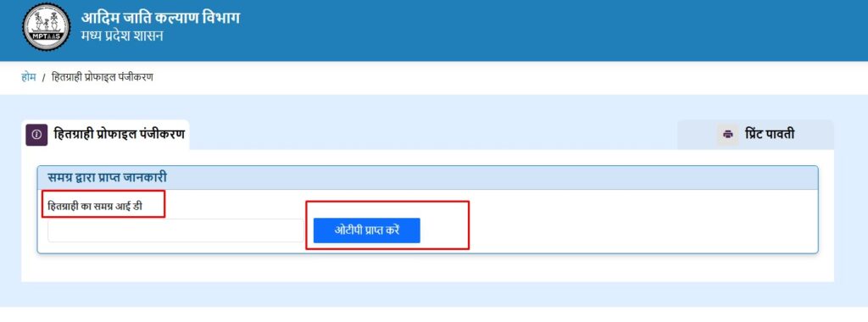Click the MPTAAS department logo
This screenshot has height=322, width=868.
(x=47, y=27)
